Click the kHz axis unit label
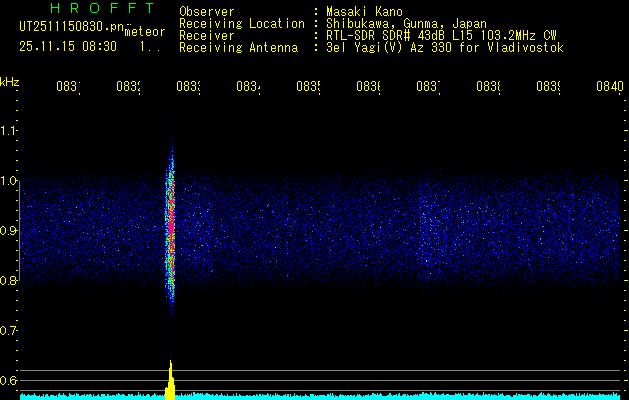 coord(10,80)
